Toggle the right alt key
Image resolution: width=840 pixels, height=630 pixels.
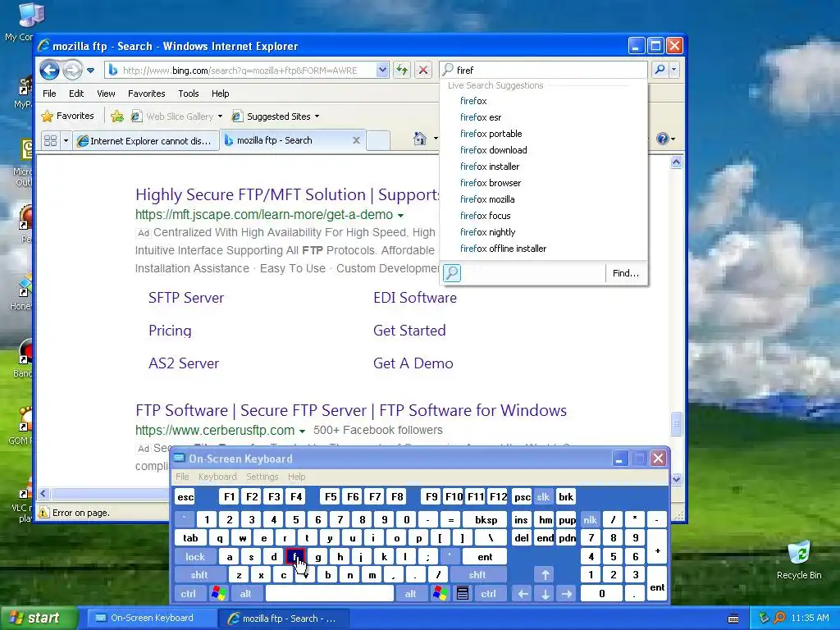coord(410,594)
